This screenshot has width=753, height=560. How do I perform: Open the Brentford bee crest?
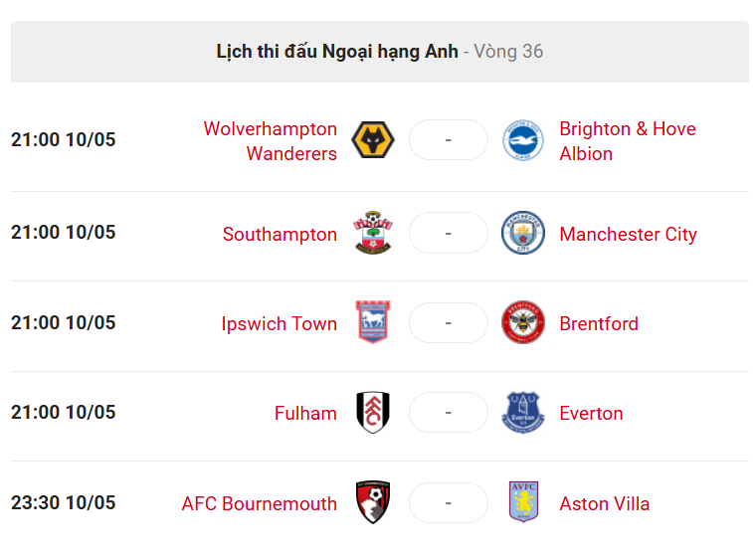coord(523,322)
